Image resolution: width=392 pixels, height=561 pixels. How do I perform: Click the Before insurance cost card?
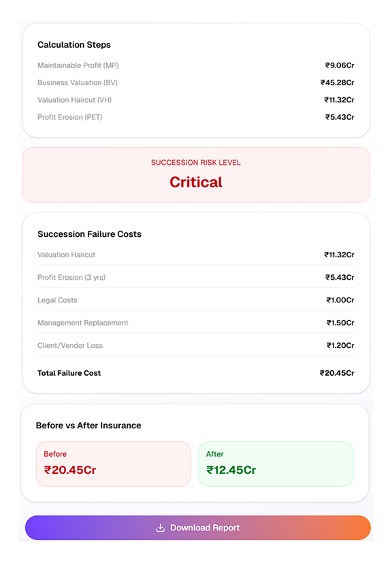114,464
